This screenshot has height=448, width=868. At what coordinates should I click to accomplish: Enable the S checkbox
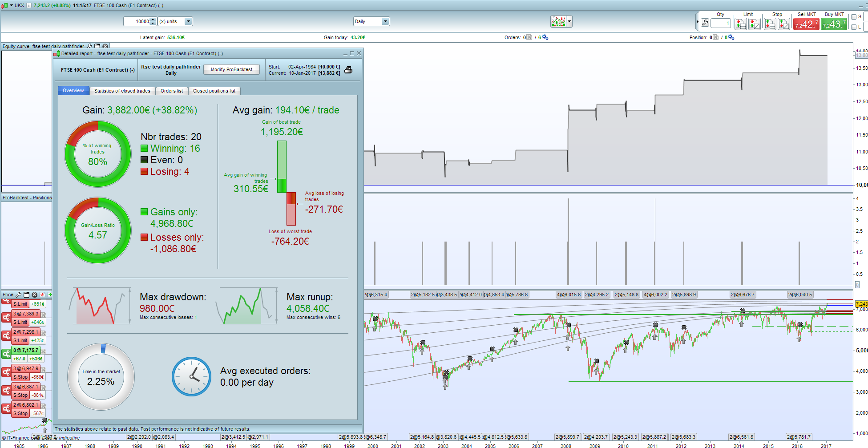[854, 17]
